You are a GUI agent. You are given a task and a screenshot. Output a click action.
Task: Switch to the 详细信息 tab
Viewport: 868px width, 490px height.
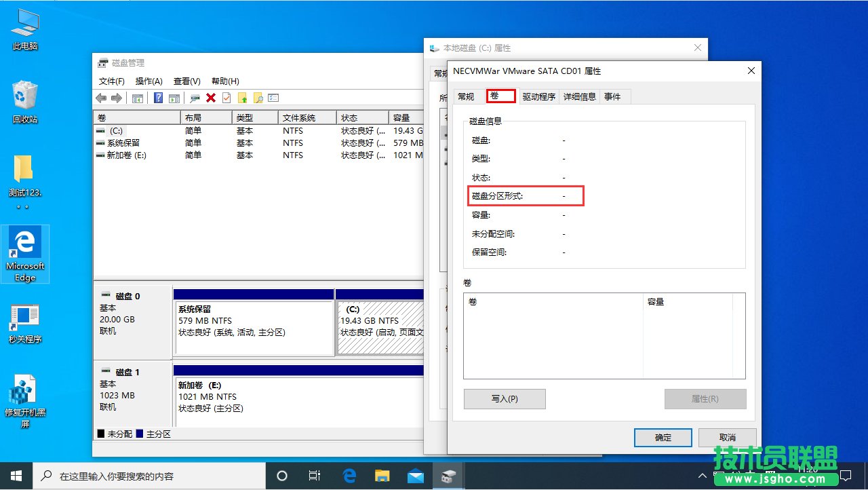(x=579, y=96)
